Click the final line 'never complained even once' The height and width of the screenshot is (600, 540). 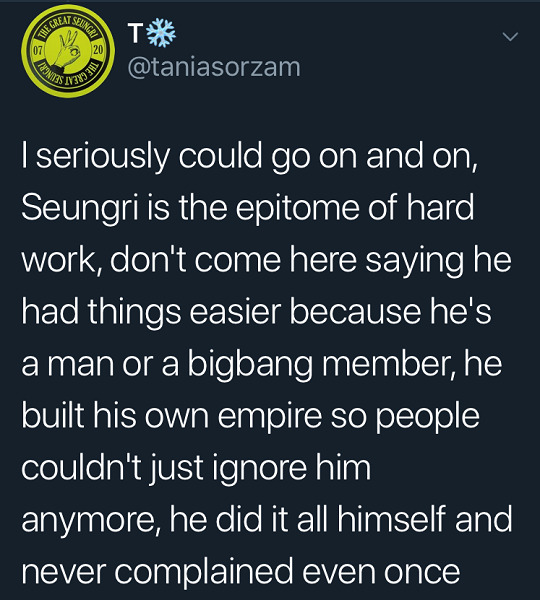tap(241, 570)
